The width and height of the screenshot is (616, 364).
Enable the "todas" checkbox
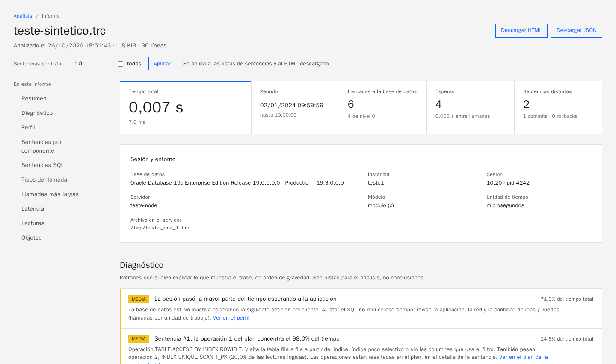pyautogui.click(x=121, y=64)
